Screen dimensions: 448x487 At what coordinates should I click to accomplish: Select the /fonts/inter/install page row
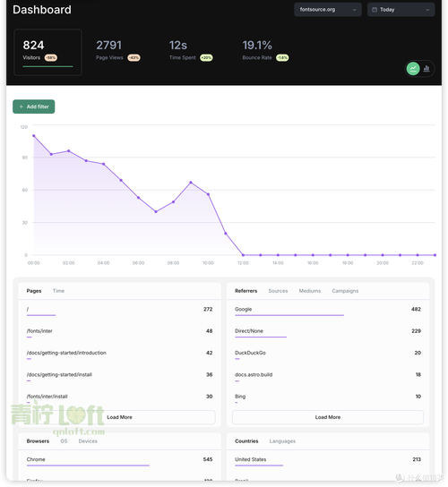pos(119,397)
